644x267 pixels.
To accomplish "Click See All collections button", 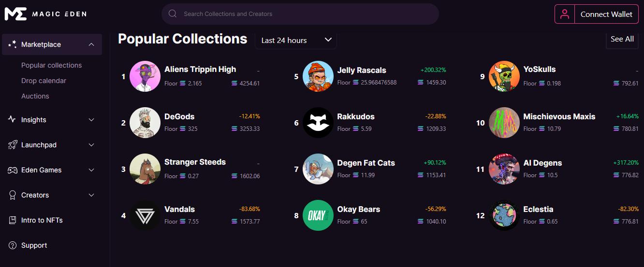I will pyautogui.click(x=622, y=39).
